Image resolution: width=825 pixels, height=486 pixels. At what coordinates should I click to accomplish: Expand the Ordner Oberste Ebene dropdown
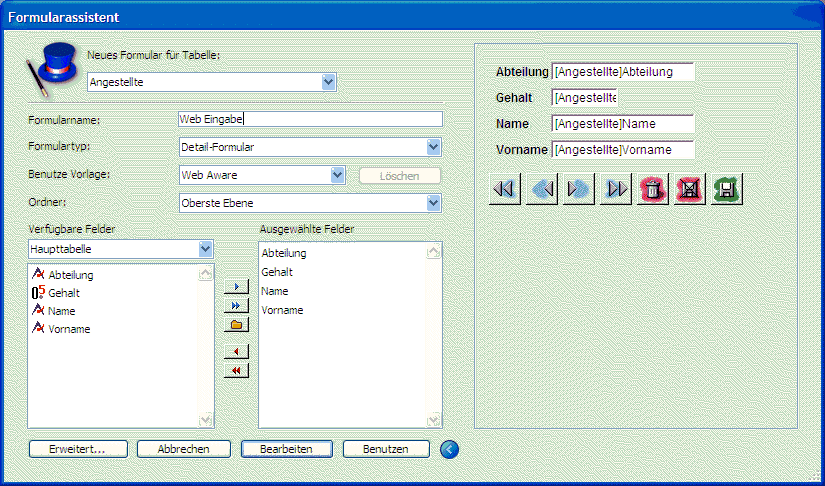point(433,203)
